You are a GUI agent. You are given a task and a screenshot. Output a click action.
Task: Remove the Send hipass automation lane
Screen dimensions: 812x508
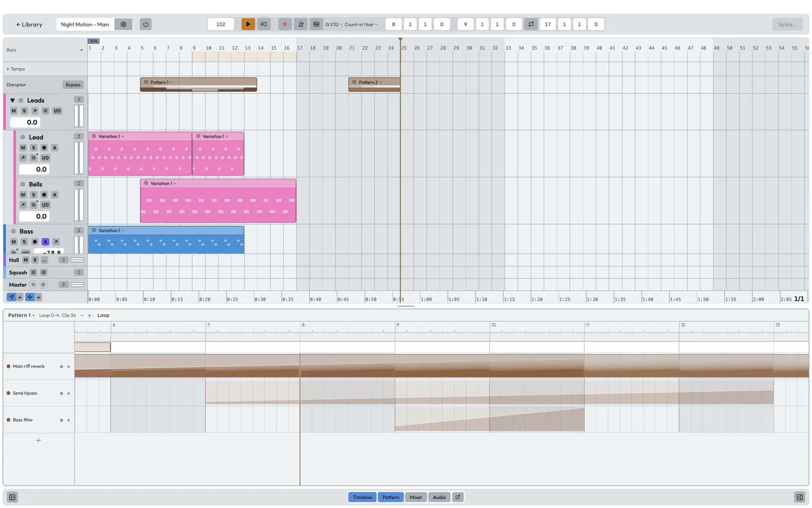coord(69,393)
